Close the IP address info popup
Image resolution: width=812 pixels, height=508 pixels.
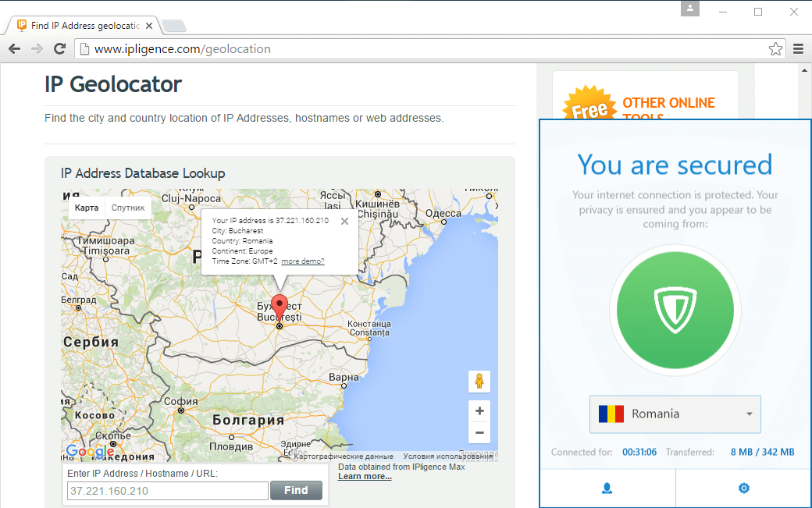coord(344,221)
